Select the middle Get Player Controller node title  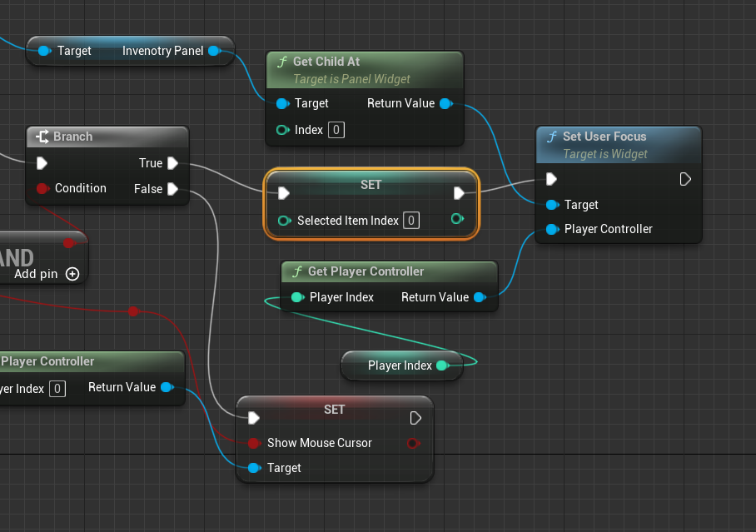tap(366, 271)
